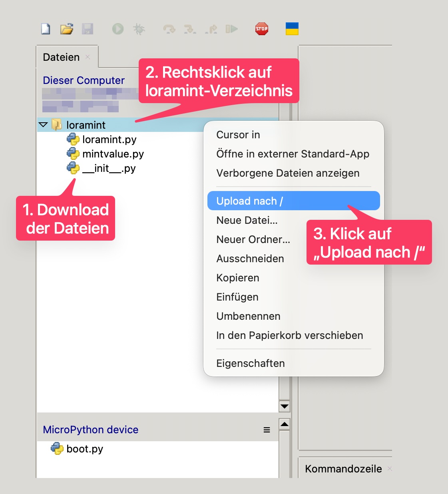
Task: Click the Resume toolbar icon
Action: point(232,29)
